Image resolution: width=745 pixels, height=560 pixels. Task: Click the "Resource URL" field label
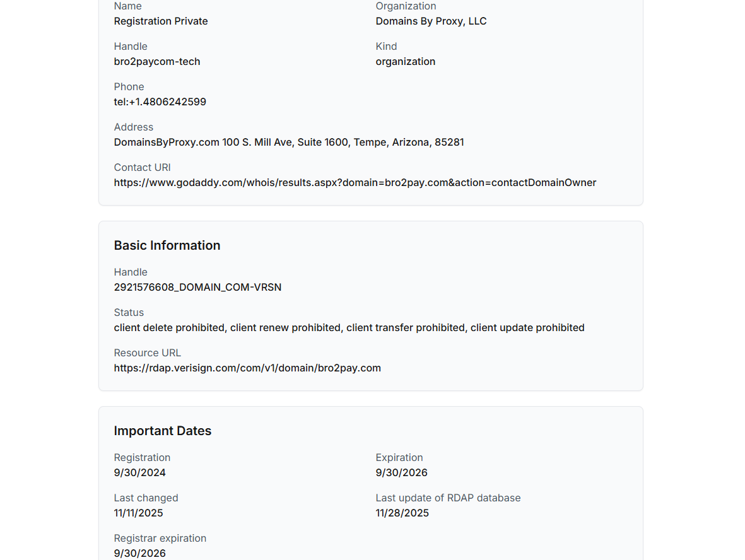(x=148, y=353)
